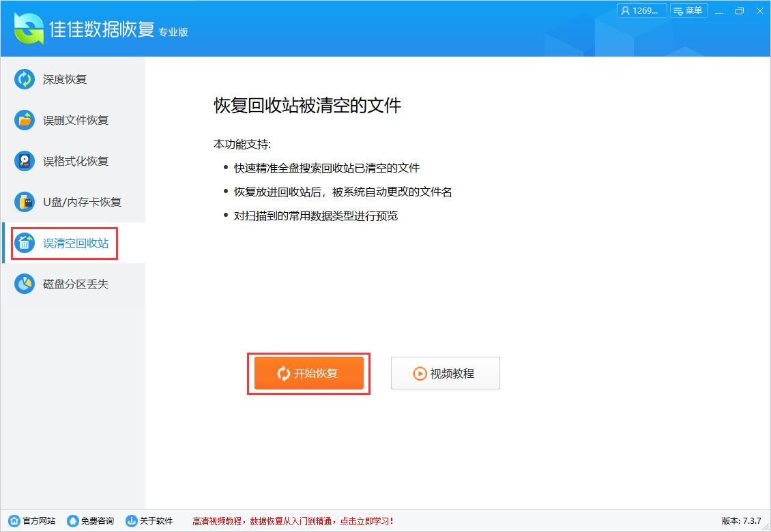Click the 免费咨询 chat icon
This screenshot has width=771, height=532.
[73, 520]
